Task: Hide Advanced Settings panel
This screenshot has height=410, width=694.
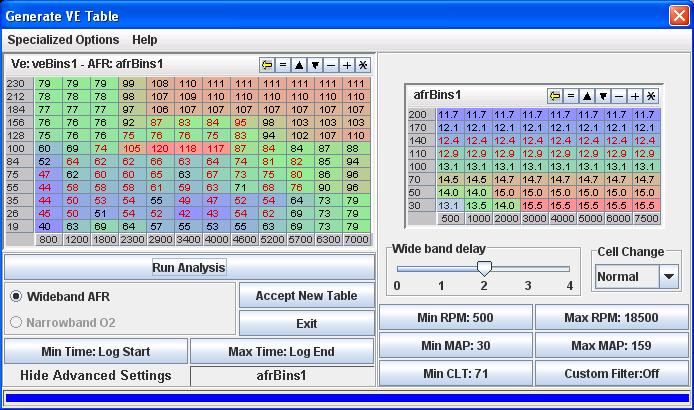Action: (x=96, y=376)
